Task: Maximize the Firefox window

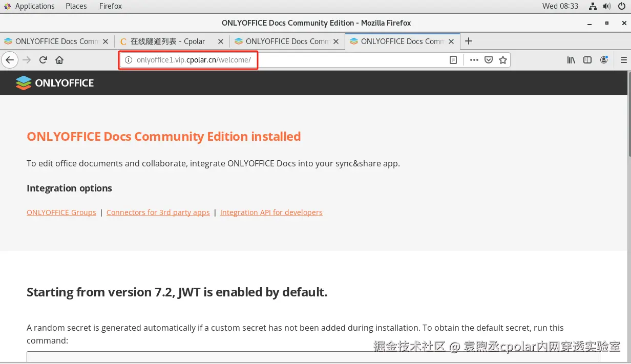Action: pos(606,23)
